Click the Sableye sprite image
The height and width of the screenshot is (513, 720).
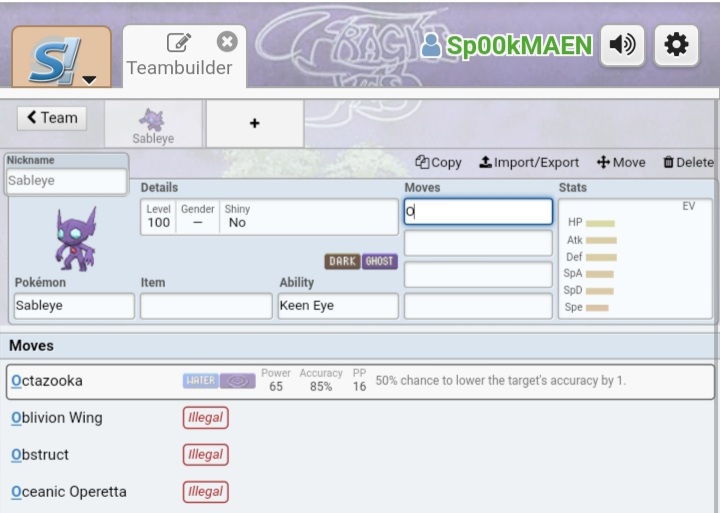coord(76,239)
